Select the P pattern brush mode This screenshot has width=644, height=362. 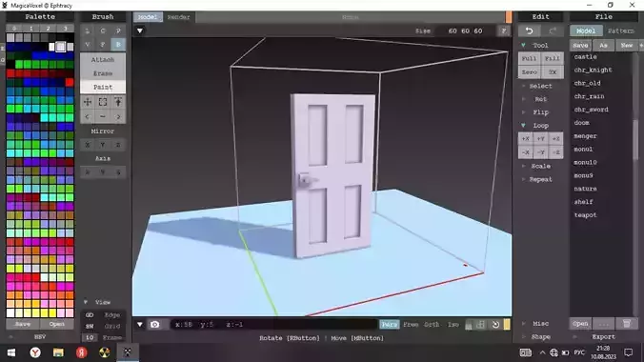coord(118,30)
